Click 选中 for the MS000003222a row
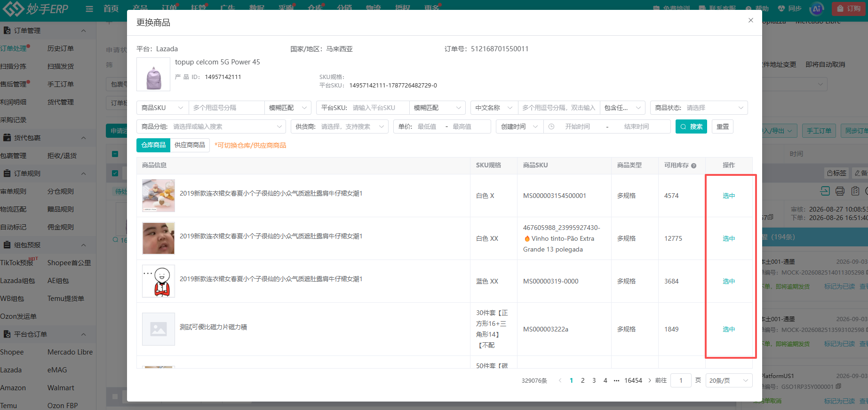Image resolution: width=868 pixels, height=410 pixels. [729, 329]
